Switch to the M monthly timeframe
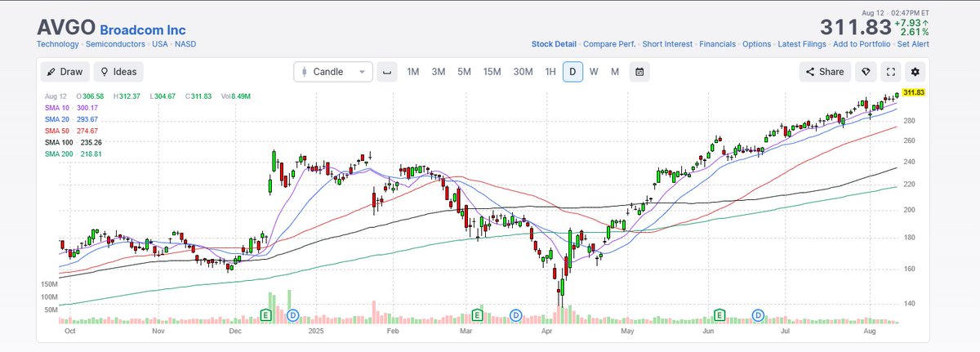980x352 pixels. point(615,72)
